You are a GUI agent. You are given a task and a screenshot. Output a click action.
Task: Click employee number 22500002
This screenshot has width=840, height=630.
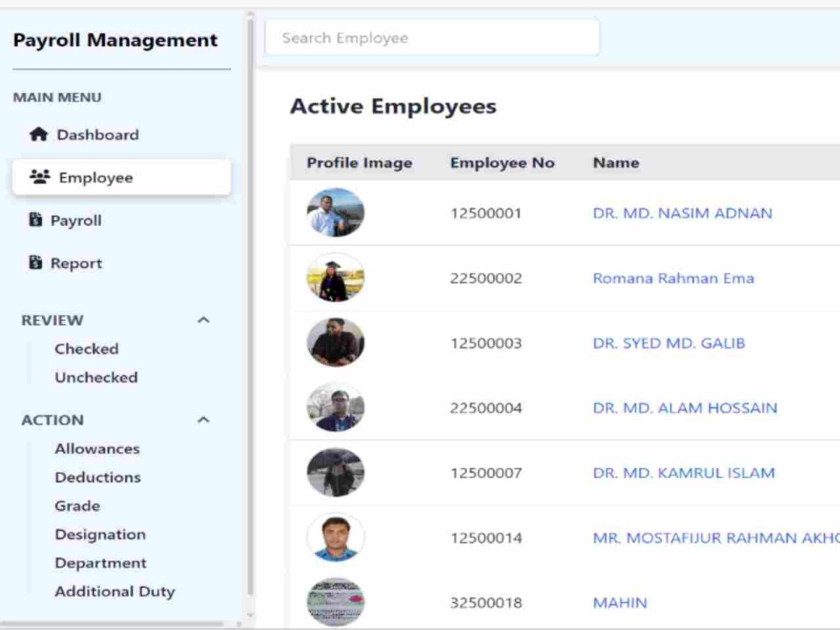pos(486,278)
